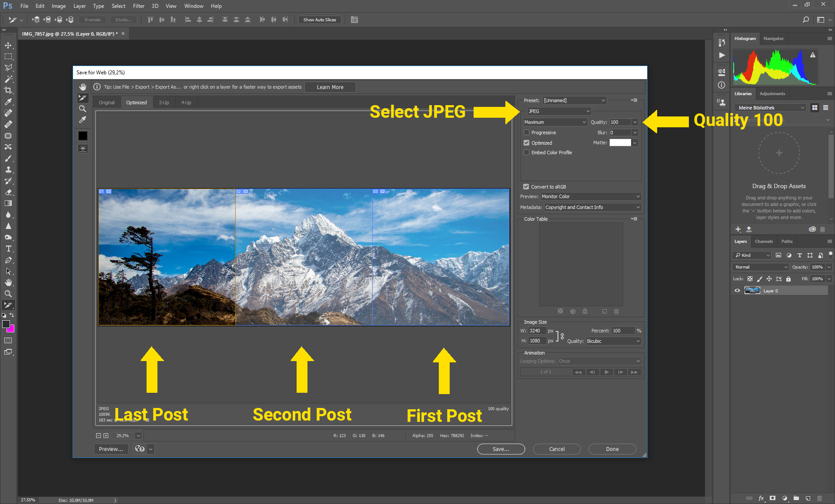Open the Maximum compression quality dropdown
The width and height of the screenshot is (835, 504).
[555, 122]
